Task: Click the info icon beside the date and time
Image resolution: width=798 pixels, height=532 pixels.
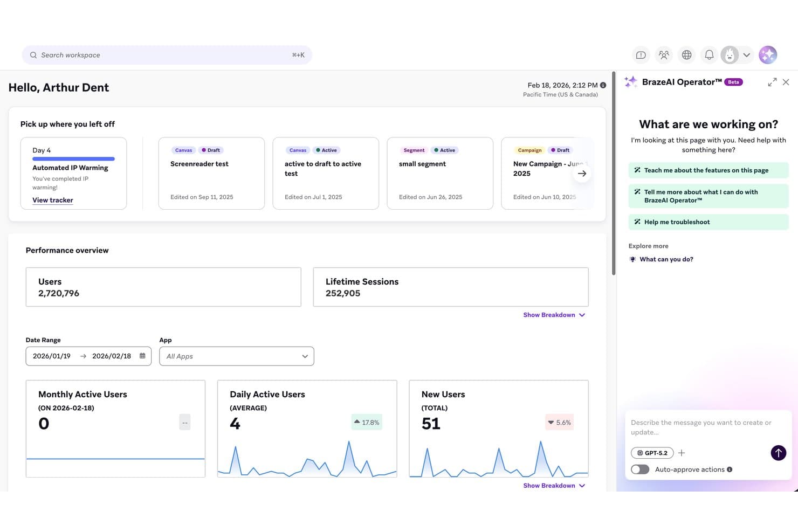Action: point(603,85)
